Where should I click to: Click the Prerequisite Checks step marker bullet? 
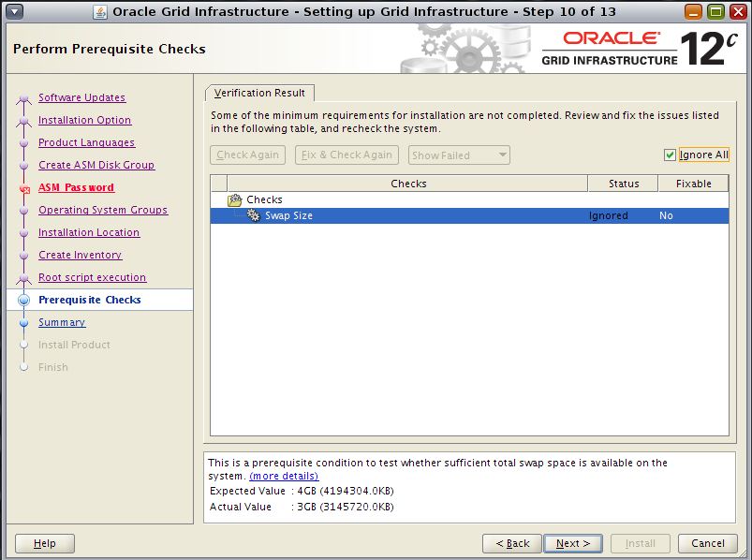pos(25,300)
